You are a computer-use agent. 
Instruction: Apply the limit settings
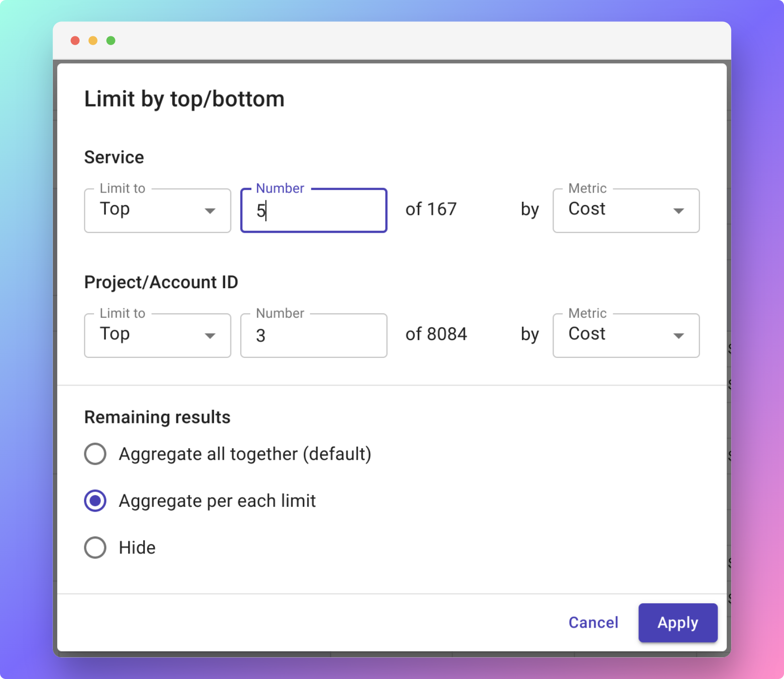[678, 623]
